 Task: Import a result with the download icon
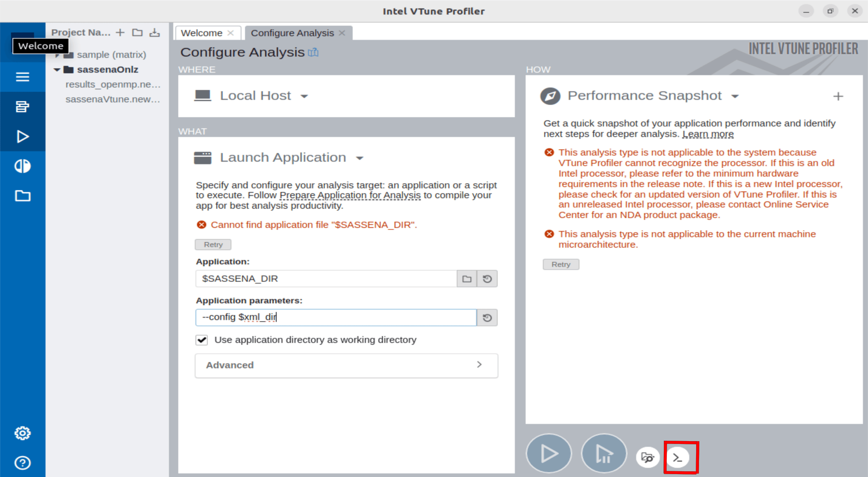(155, 33)
